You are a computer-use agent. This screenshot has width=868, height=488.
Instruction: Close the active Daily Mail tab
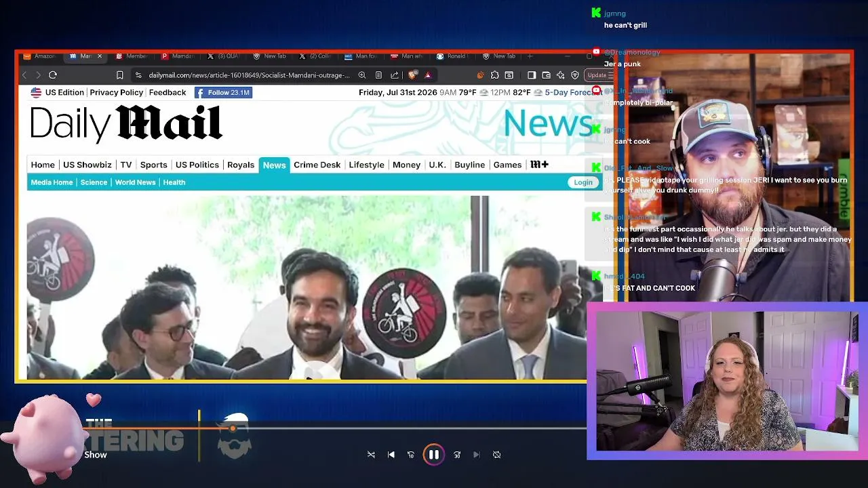click(99, 56)
